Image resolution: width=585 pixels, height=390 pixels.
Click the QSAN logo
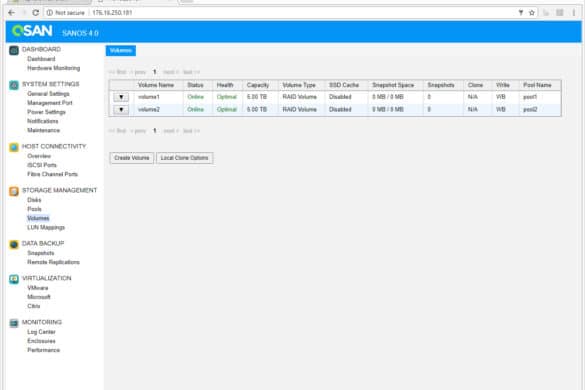32,31
